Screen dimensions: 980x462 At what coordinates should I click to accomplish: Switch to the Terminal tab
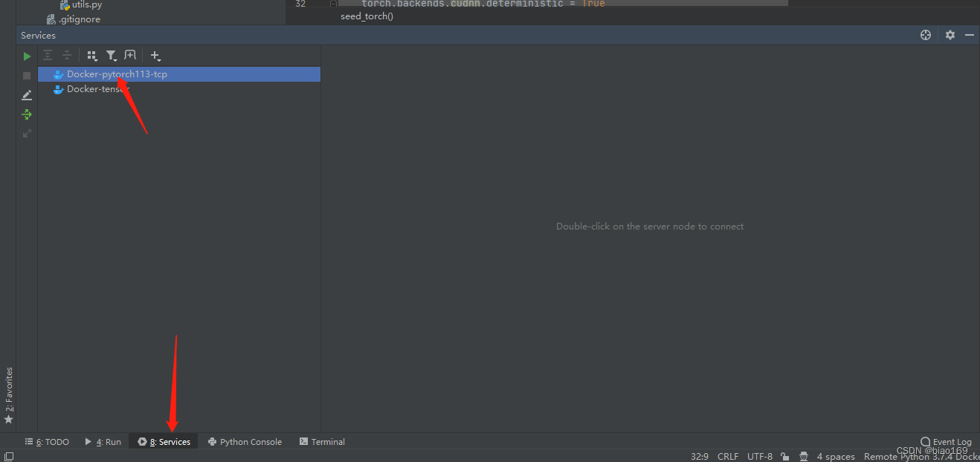pyautogui.click(x=322, y=441)
